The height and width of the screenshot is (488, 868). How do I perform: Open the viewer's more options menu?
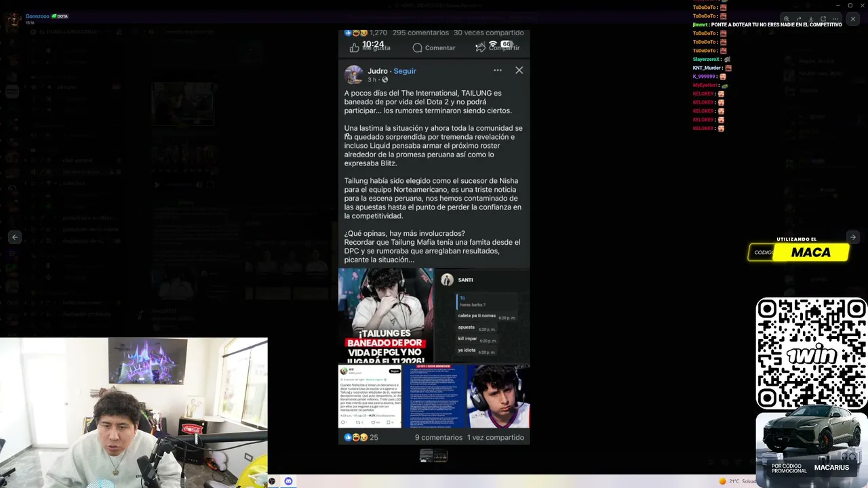(x=835, y=19)
